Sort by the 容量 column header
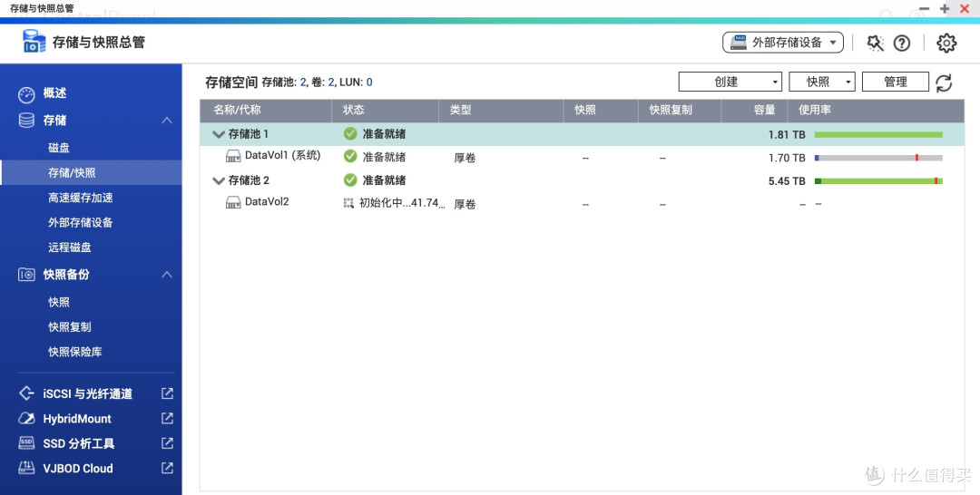This screenshot has height=495, width=980. [x=764, y=110]
